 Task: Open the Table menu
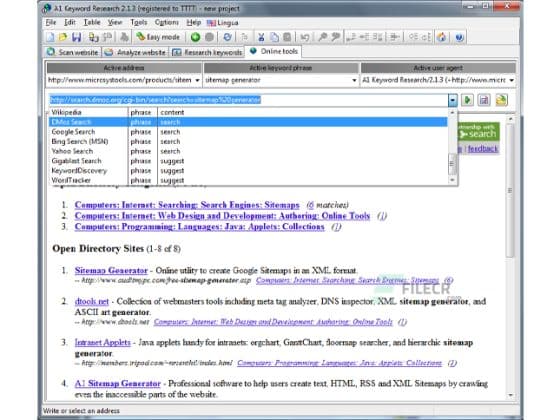pyautogui.click(x=92, y=22)
